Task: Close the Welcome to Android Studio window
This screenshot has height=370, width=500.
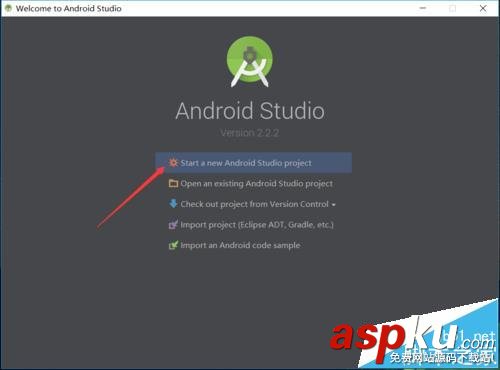Action: 483,8
